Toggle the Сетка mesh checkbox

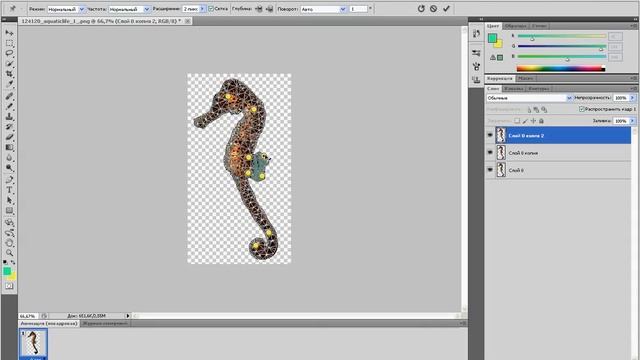click(x=211, y=9)
